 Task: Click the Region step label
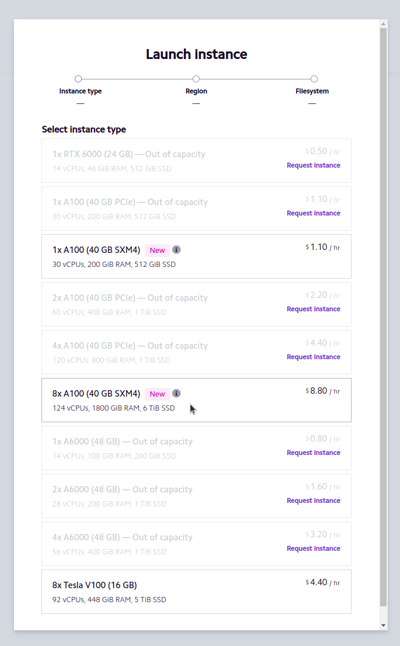coord(196,91)
